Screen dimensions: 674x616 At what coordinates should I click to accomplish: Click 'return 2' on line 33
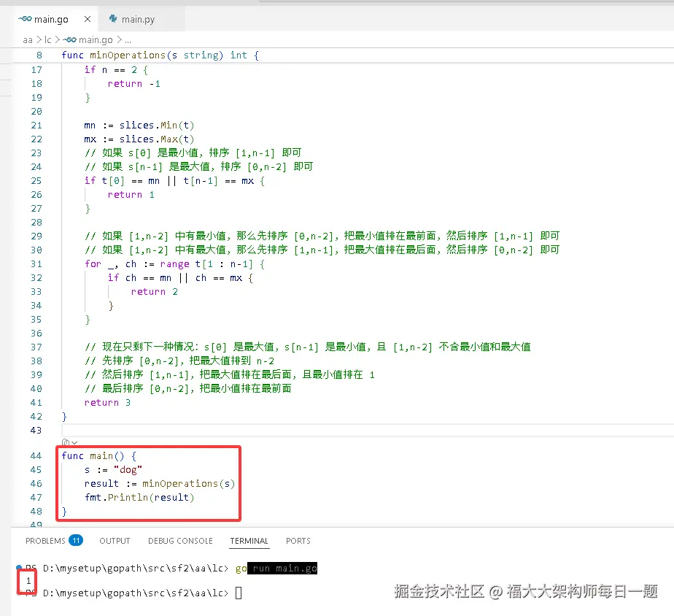click(x=155, y=292)
